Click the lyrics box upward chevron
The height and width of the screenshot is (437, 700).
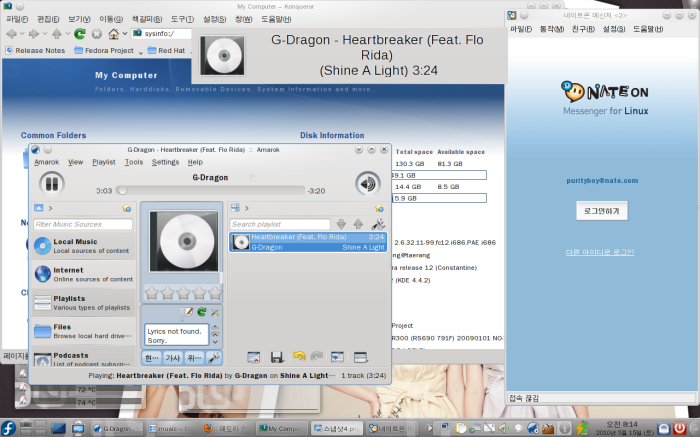pos(215,334)
